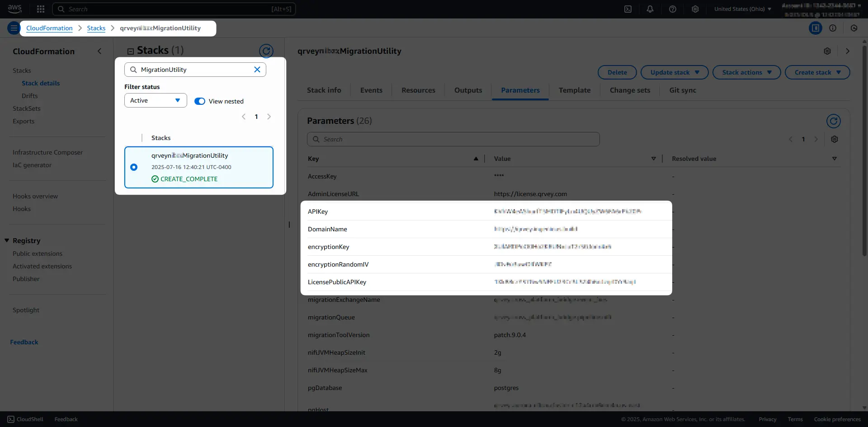Collapse the Stacks panel header icon
The image size is (868, 427).
[x=131, y=52]
